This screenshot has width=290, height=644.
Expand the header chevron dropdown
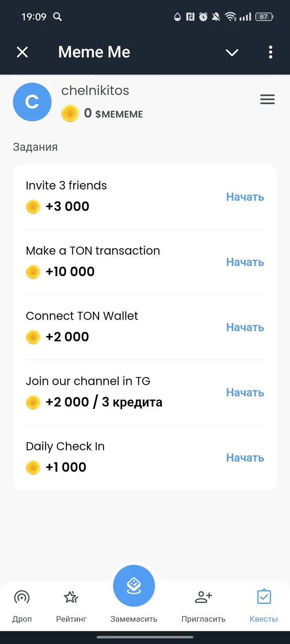coord(232,52)
